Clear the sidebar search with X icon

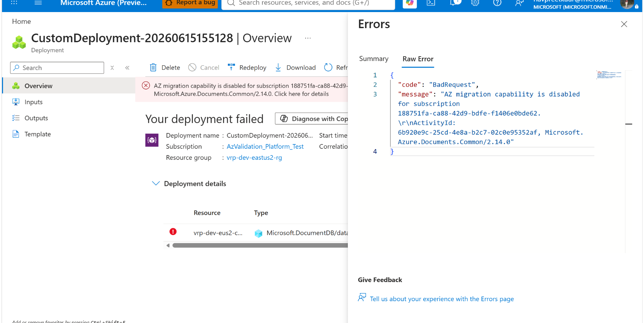[x=112, y=68]
